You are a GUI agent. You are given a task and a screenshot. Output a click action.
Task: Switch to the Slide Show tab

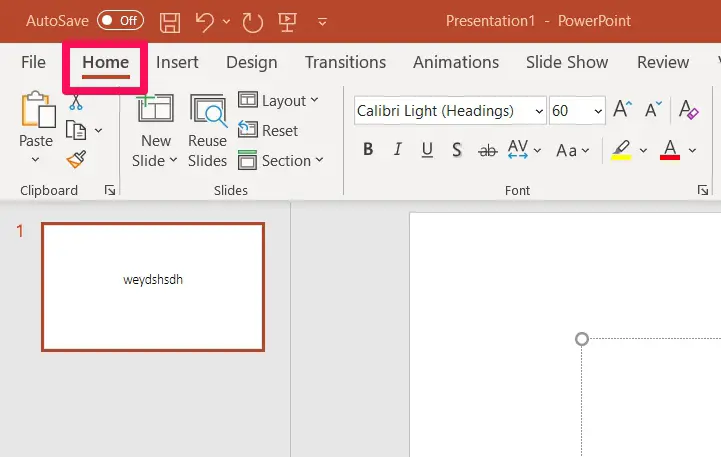coord(567,62)
